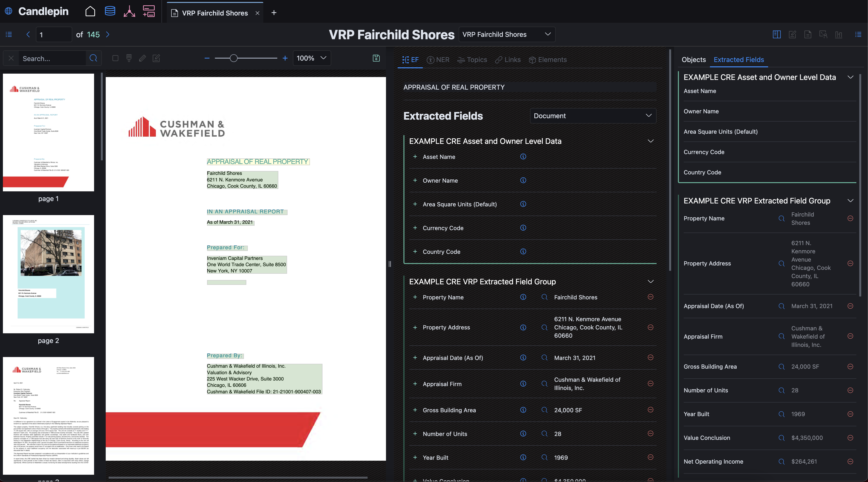
Task: Switch to the Topics tab
Action: (x=472, y=60)
